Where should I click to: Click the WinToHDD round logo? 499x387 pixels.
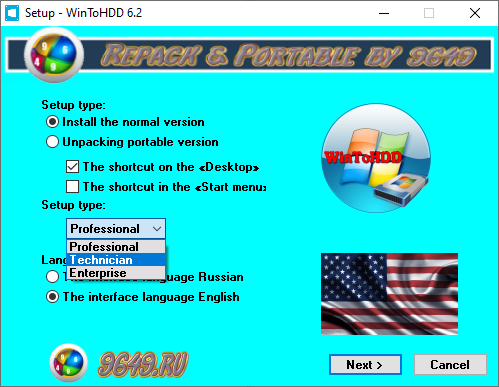(376, 158)
